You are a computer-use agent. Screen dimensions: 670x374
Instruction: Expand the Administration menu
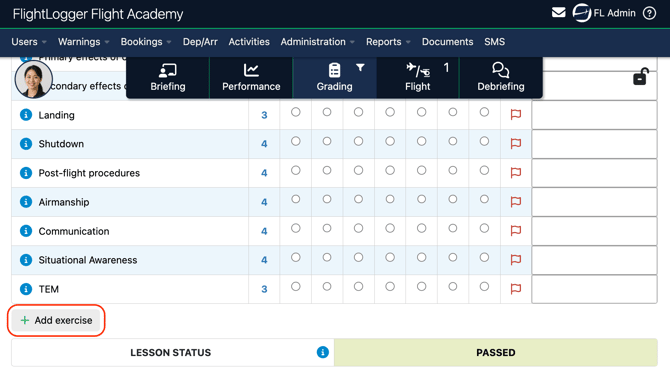click(x=317, y=42)
